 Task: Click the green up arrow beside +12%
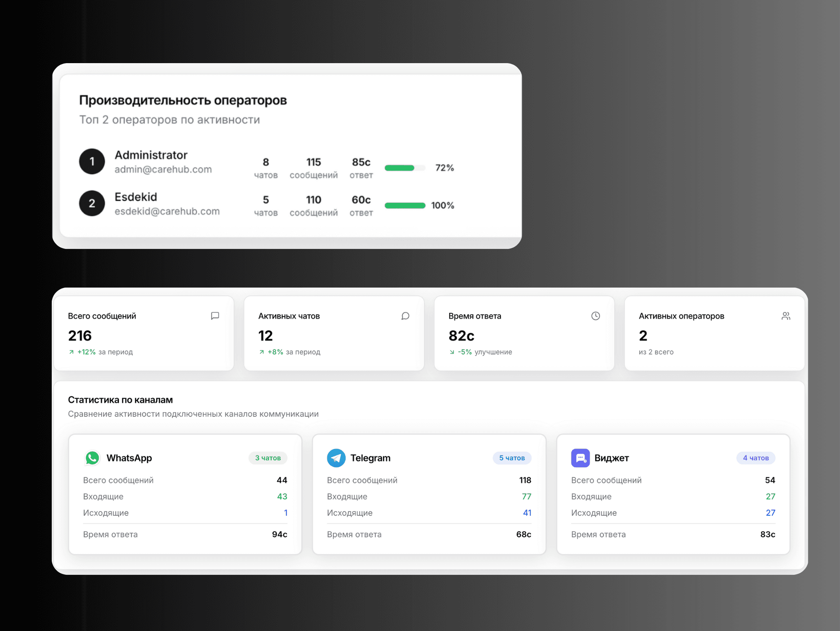[71, 352]
